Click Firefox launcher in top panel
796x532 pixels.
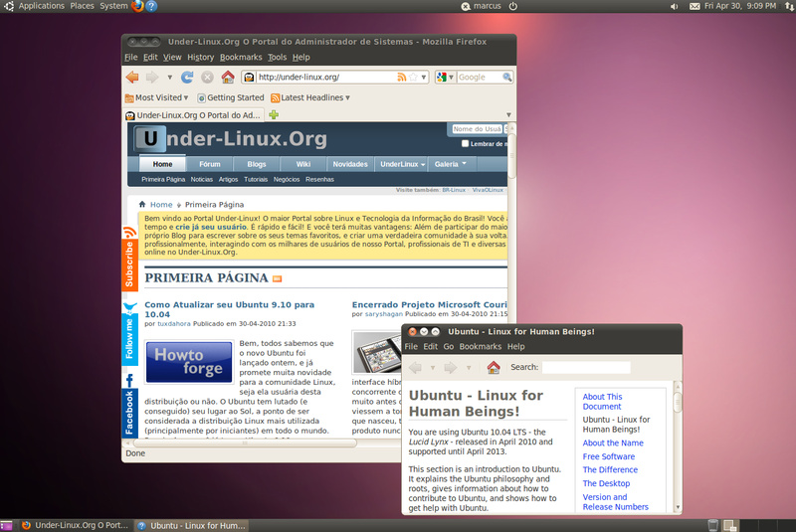coord(137,6)
